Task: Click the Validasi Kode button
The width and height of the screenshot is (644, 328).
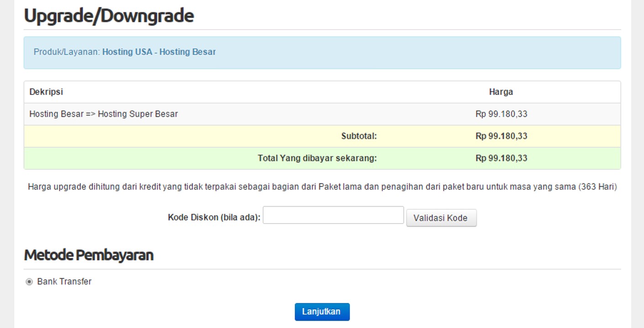Action: (x=441, y=218)
